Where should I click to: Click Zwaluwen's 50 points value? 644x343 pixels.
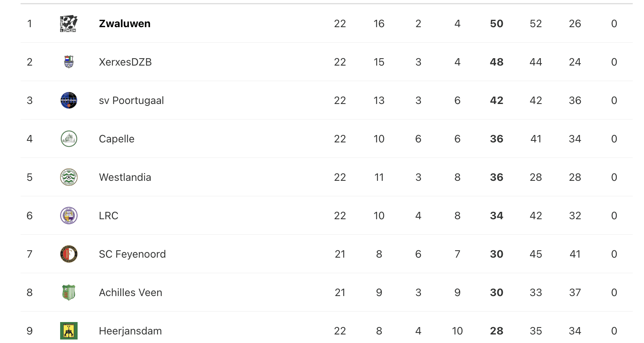tap(497, 24)
